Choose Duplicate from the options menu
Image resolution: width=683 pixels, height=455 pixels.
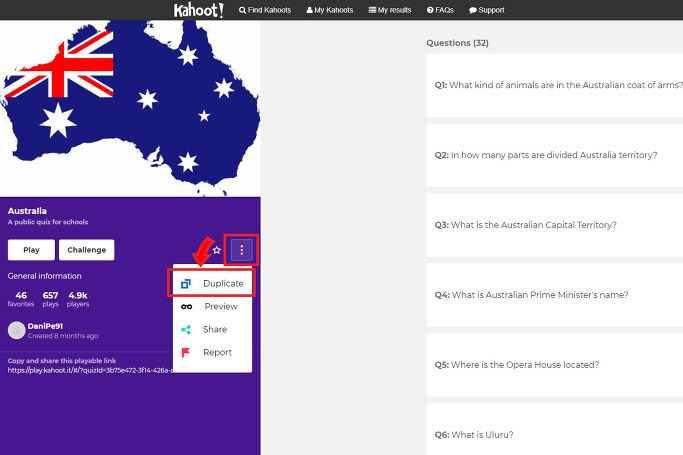[x=212, y=283]
